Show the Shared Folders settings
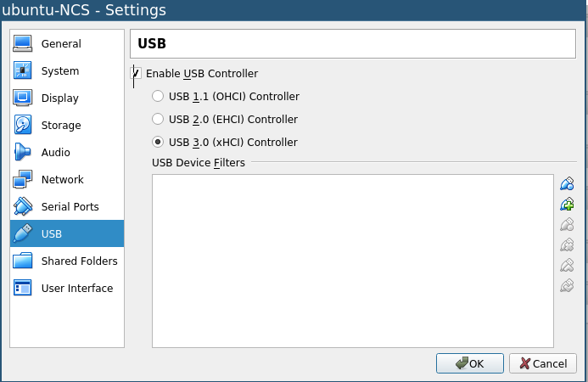Viewport: 588px width, 382px height. 67,261
